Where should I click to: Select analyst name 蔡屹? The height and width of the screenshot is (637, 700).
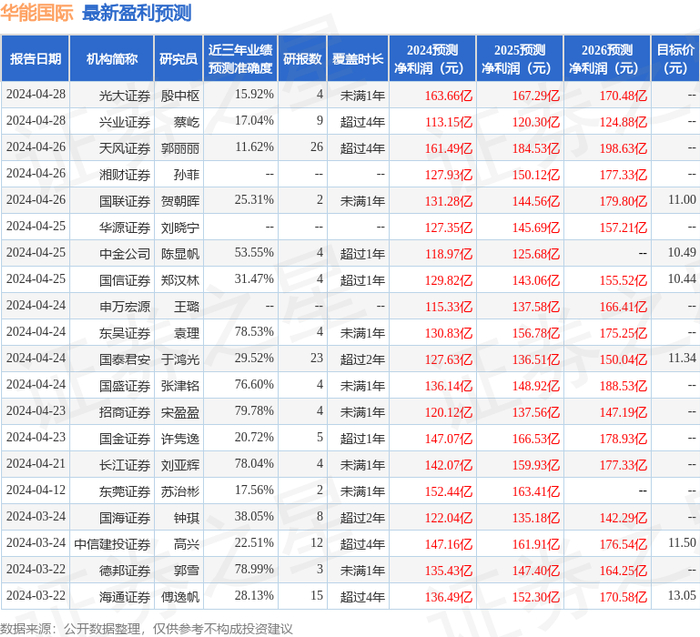pyautogui.click(x=187, y=122)
